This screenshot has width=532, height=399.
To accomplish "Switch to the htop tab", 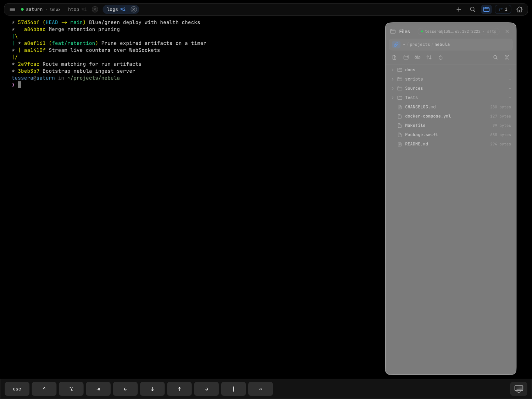I will coord(77,10).
